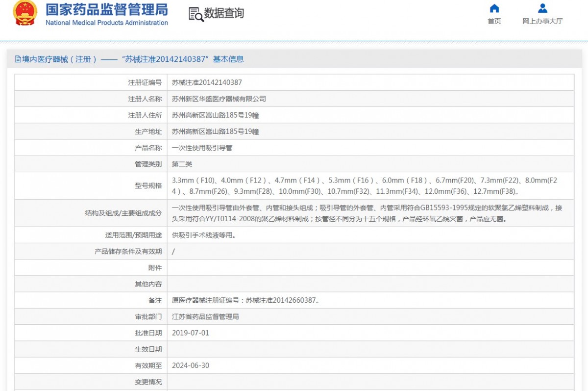Select expiry date 2024-06-30
588x391 pixels.
coord(191,366)
